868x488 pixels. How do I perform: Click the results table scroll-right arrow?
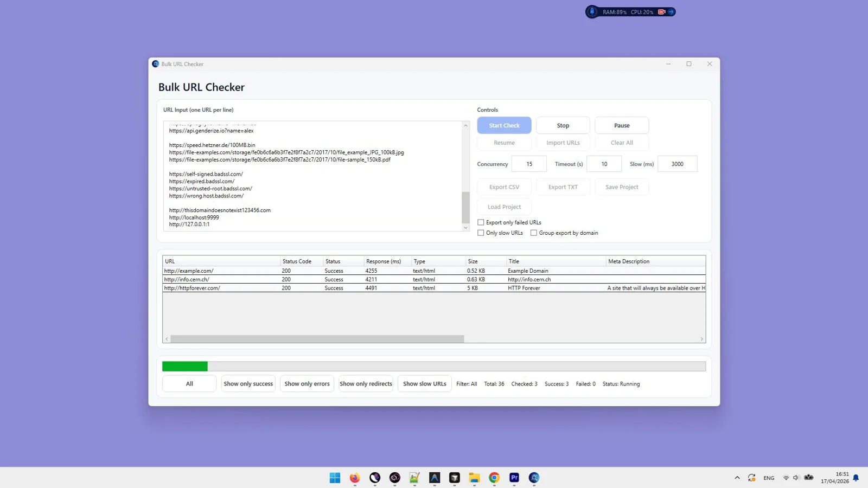tap(701, 339)
